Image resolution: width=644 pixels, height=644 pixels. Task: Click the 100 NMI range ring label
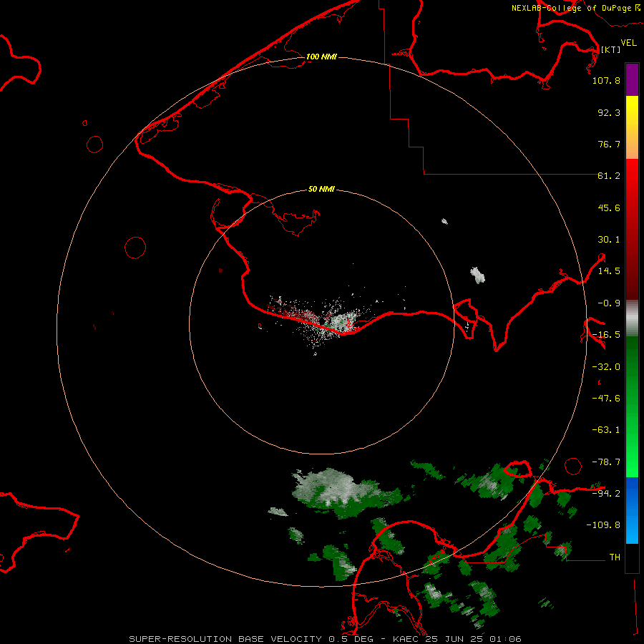point(321,57)
